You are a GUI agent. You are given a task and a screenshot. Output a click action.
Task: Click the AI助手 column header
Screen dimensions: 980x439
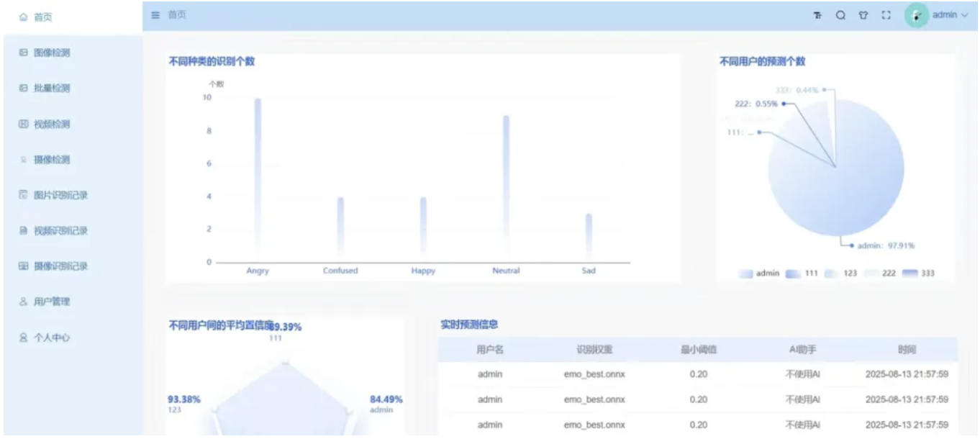click(x=802, y=350)
